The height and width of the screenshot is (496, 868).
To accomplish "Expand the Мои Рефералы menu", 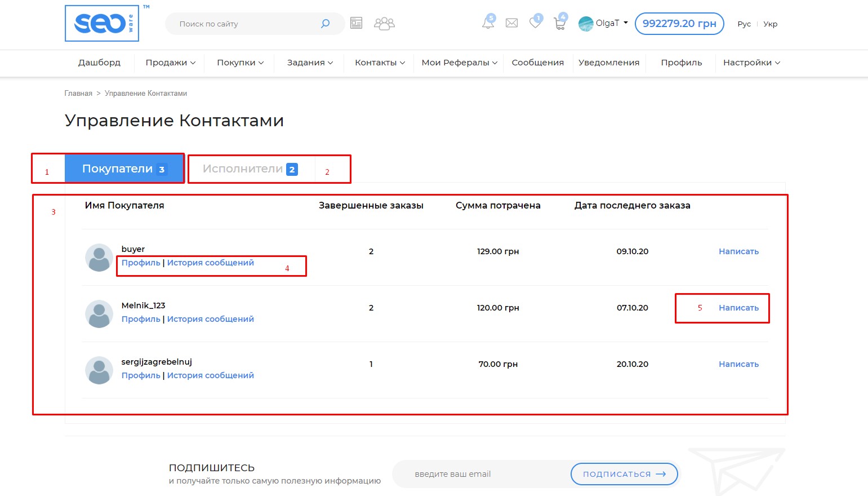I will click(459, 63).
